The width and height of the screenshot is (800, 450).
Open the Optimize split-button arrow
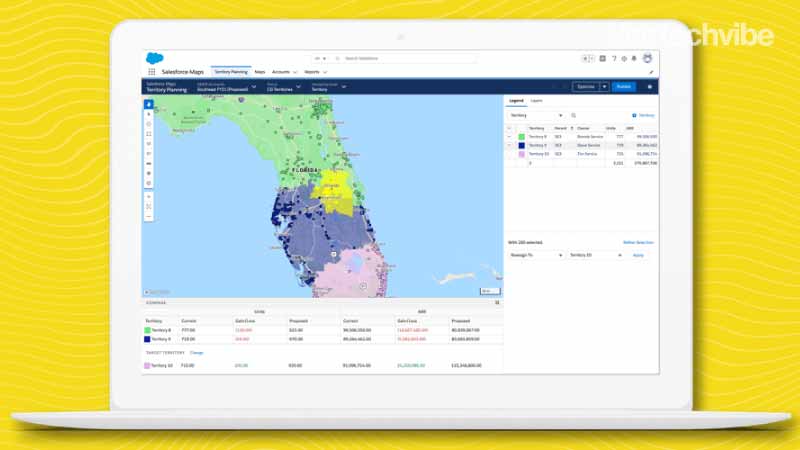tap(604, 87)
